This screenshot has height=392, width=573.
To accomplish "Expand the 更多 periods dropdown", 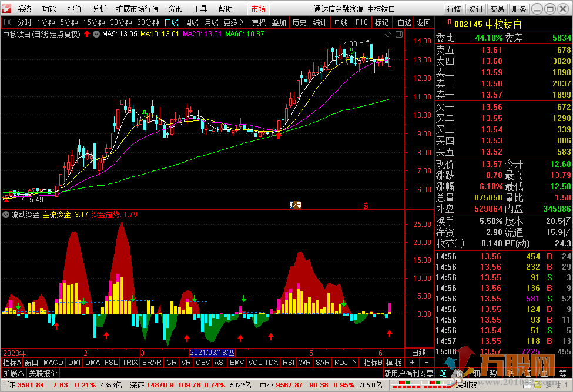I will tap(233, 23).
